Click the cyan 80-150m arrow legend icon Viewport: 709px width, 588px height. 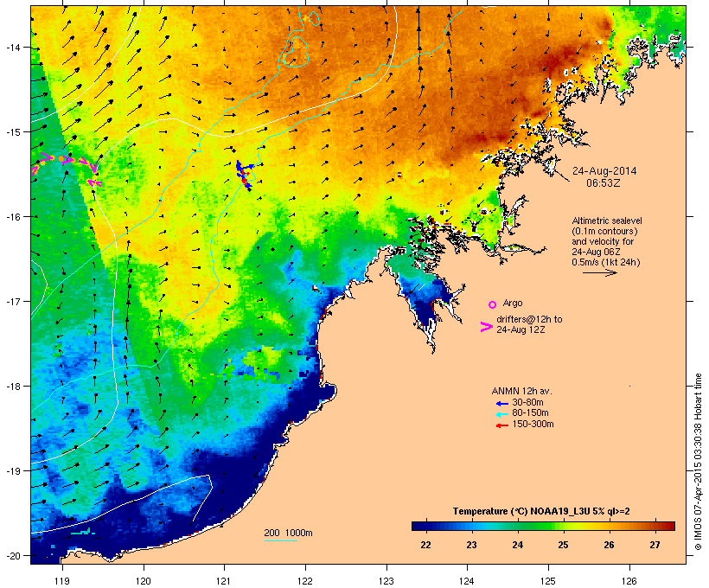502,414
